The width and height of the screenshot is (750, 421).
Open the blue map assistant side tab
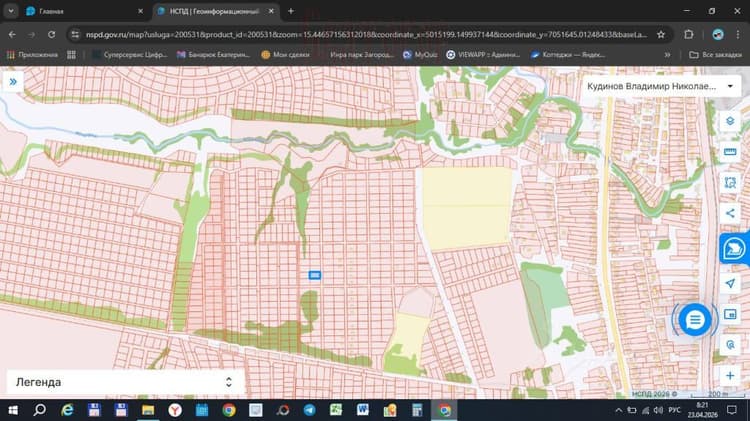pyautogui.click(x=734, y=249)
